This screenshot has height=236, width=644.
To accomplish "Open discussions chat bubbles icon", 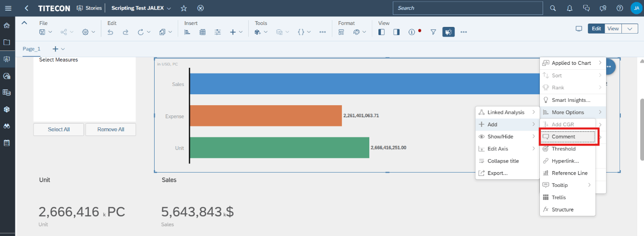I will point(586,8).
